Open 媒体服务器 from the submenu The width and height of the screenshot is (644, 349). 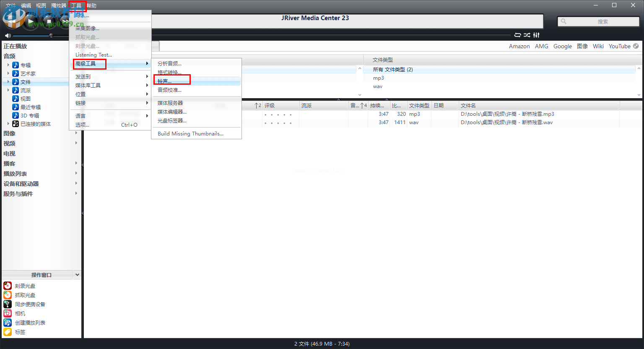[x=196, y=103]
